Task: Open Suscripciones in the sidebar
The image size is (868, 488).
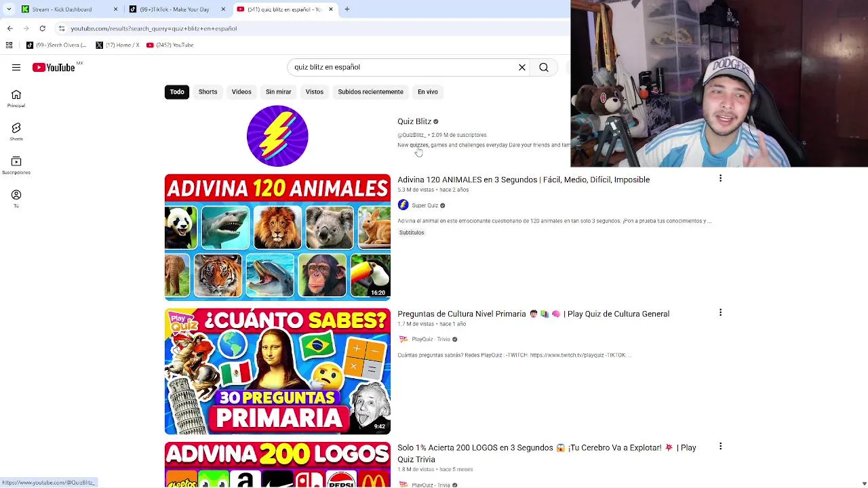Action: tap(16, 165)
